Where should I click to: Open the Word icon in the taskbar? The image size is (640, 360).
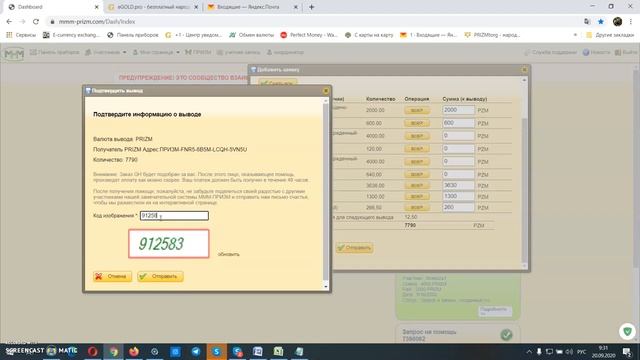[x=258, y=351]
